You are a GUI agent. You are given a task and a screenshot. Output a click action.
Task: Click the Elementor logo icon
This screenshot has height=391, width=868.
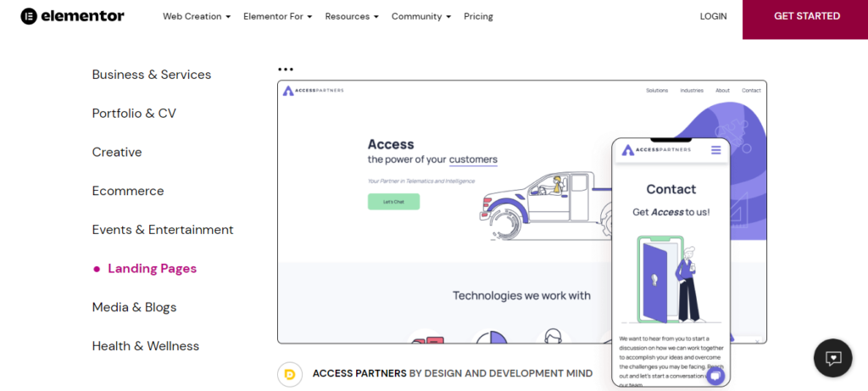pos(29,16)
